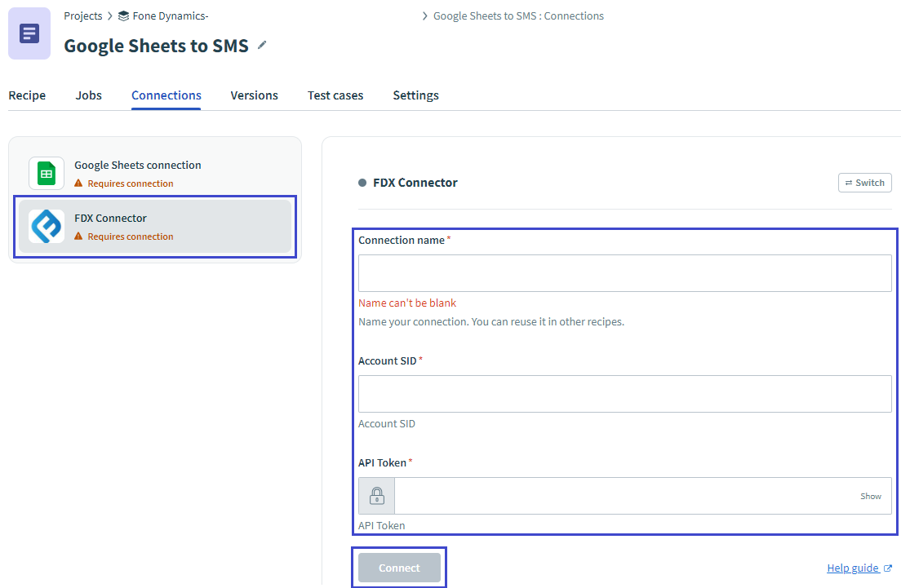Screen dimensions: 901x588
Task: Click 'Requires connection' under Google Sheets
Action: [x=131, y=183]
